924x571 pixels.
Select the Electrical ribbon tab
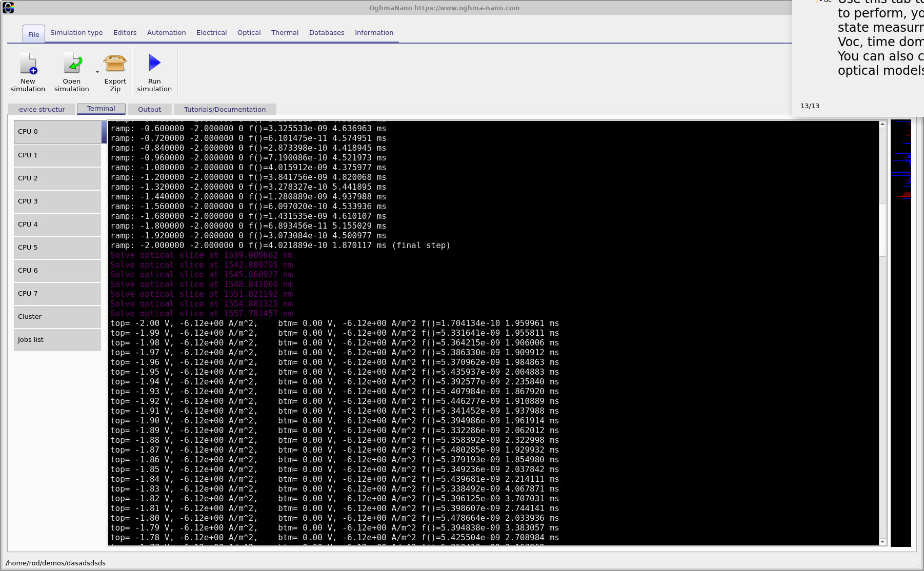click(211, 32)
